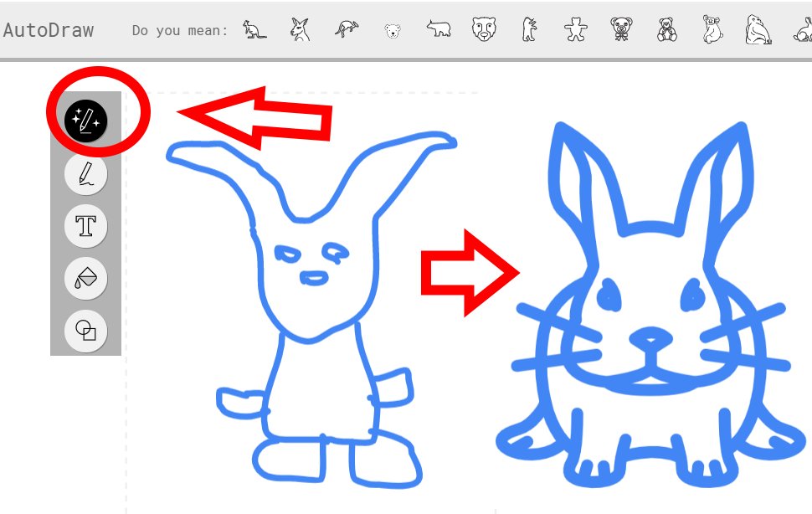Image resolution: width=812 pixels, height=514 pixels.
Task: Select the AutoDraw magic pencil tool
Action: coord(85,120)
